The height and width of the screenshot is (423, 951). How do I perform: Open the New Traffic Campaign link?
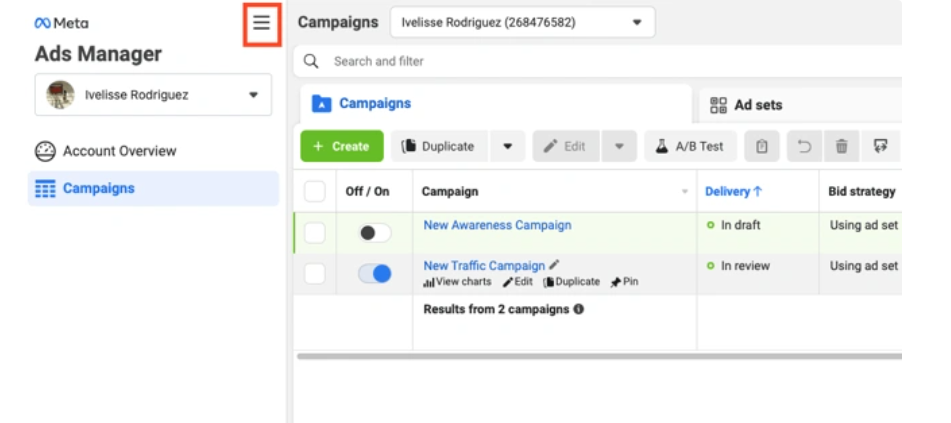click(x=484, y=266)
